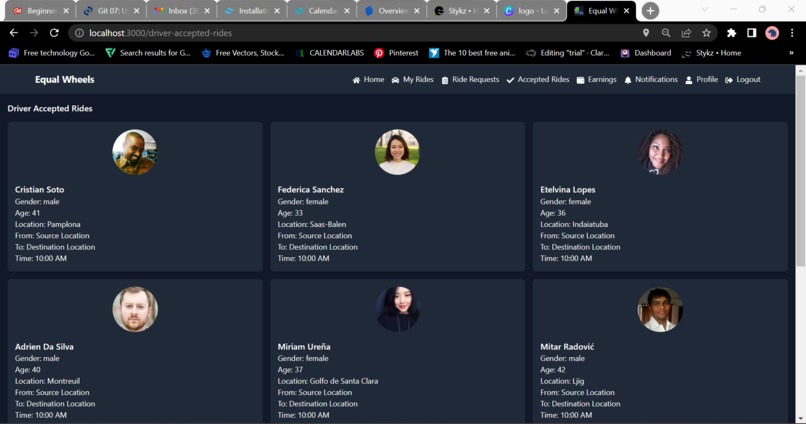The image size is (806, 424).
Task: Click Etelvina Lopes's profile photo
Action: [x=660, y=152]
